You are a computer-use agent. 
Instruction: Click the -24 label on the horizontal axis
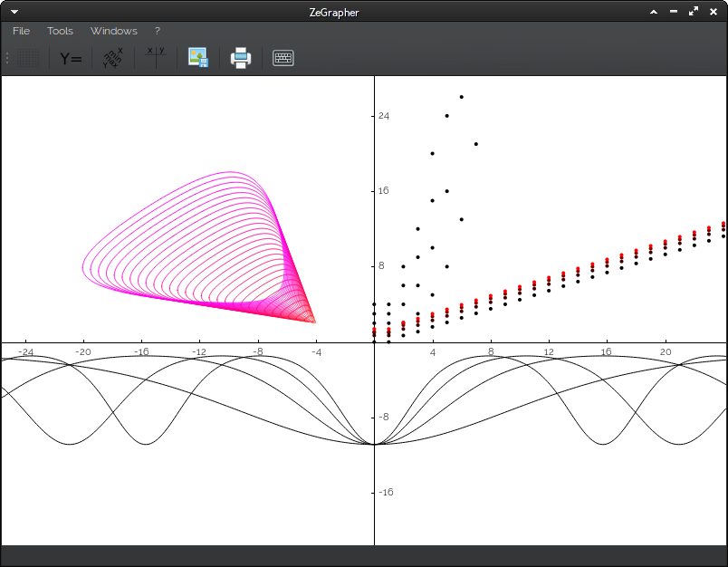[25, 352]
